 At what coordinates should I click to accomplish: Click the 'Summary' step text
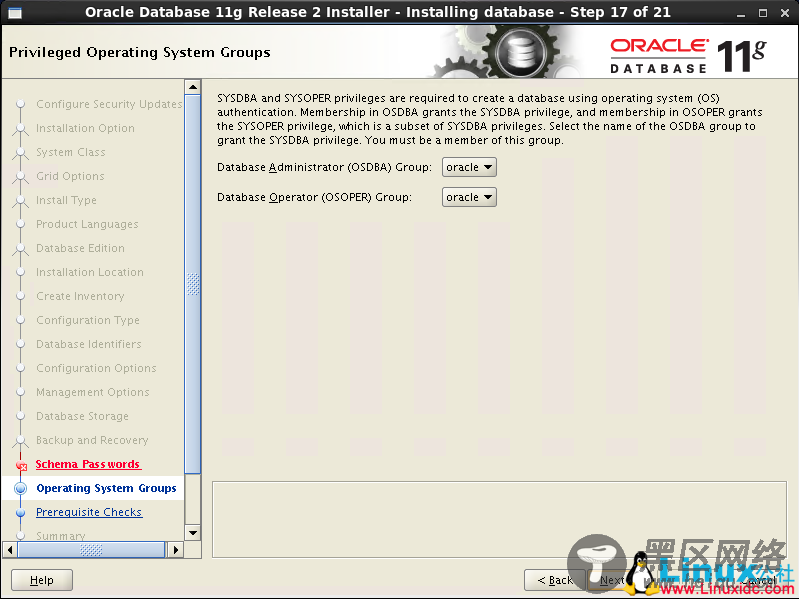[x=61, y=536]
